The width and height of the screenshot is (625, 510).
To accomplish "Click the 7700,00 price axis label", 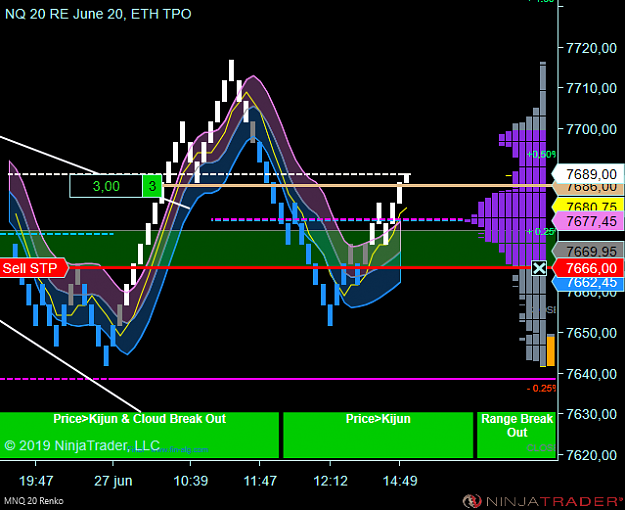I will [x=592, y=129].
